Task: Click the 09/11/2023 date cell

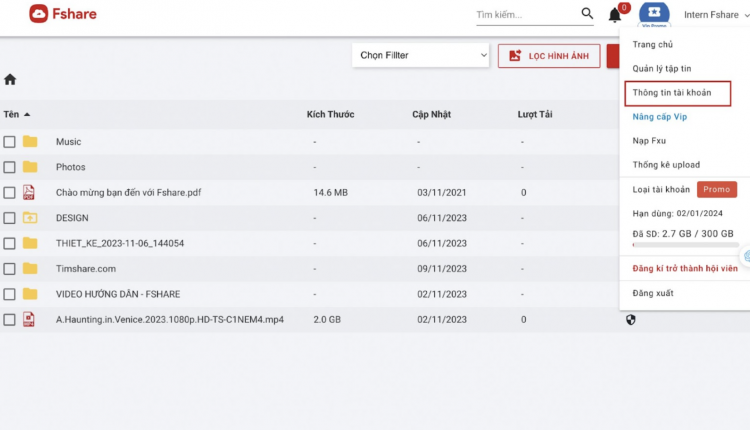Action: click(441, 268)
